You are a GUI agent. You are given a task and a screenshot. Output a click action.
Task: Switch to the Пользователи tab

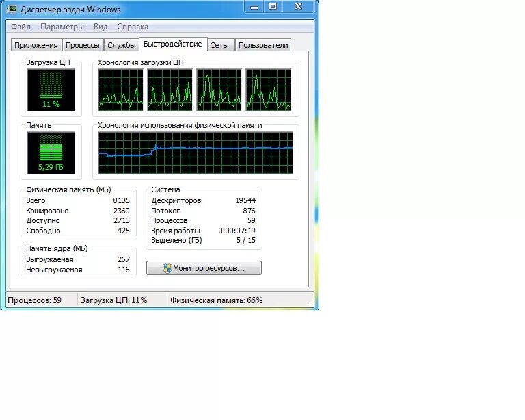coord(263,45)
